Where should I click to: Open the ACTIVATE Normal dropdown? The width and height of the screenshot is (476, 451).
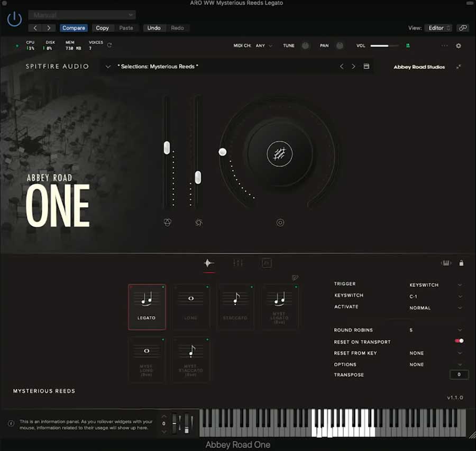(436, 308)
